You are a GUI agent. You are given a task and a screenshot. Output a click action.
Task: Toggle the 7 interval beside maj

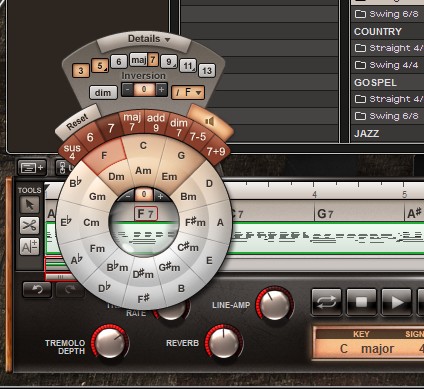[x=153, y=60]
